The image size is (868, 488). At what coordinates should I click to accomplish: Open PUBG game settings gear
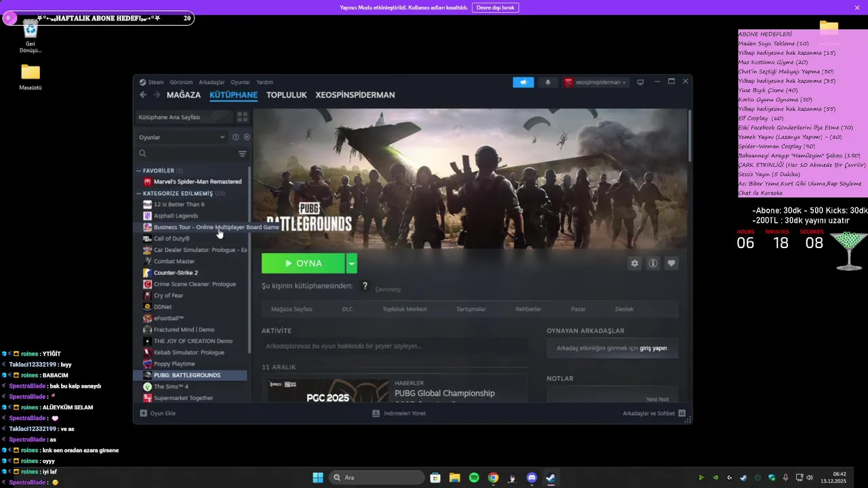coord(635,263)
